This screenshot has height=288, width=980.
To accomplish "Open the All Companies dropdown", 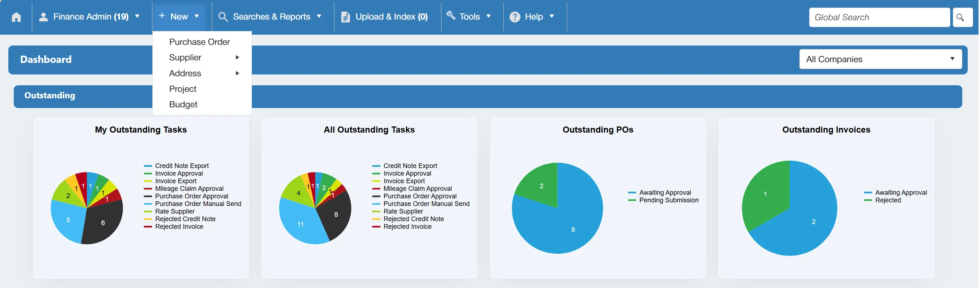I will (x=880, y=59).
